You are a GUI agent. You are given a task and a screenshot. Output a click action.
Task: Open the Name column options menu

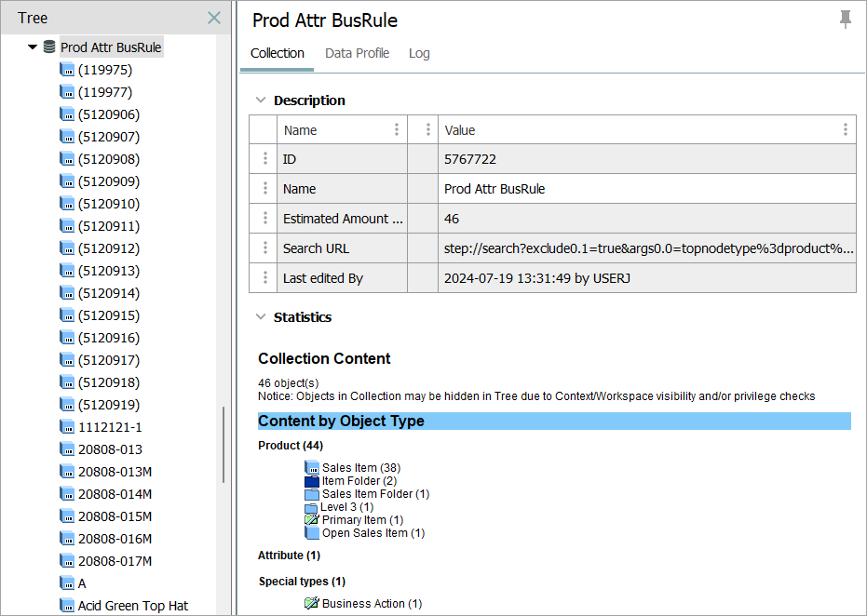tap(397, 130)
